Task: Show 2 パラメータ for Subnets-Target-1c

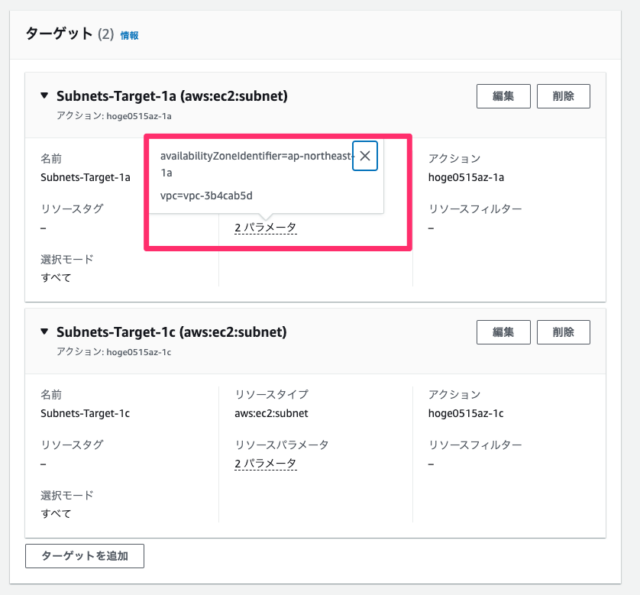Action: (x=265, y=464)
